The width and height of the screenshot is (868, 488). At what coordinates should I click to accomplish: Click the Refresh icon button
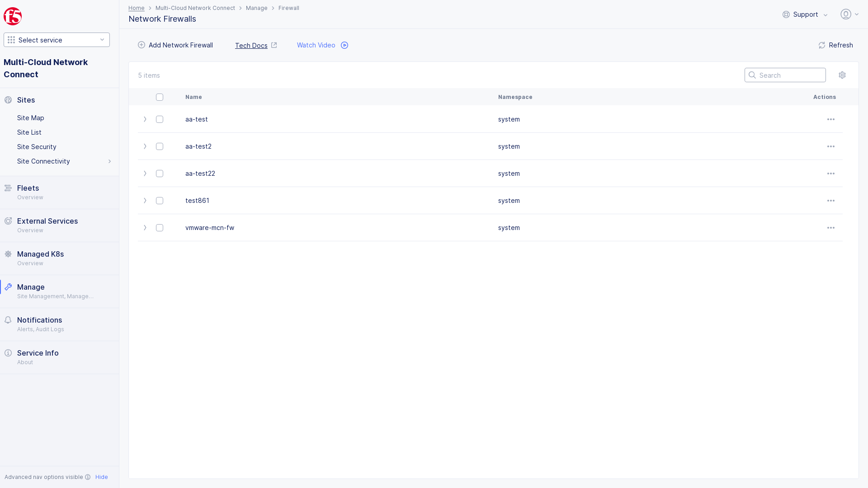click(822, 45)
